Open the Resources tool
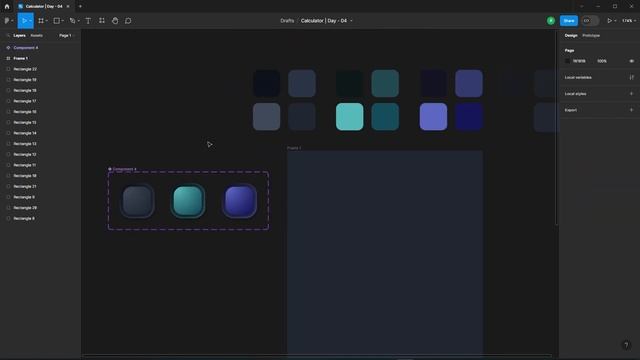The height and width of the screenshot is (360, 640). (102, 20)
